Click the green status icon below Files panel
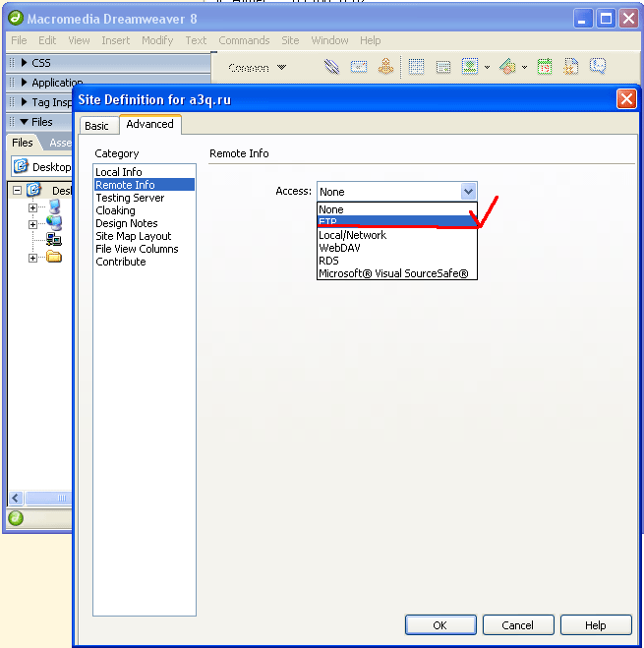The height and width of the screenshot is (648, 644). pos(16,518)
